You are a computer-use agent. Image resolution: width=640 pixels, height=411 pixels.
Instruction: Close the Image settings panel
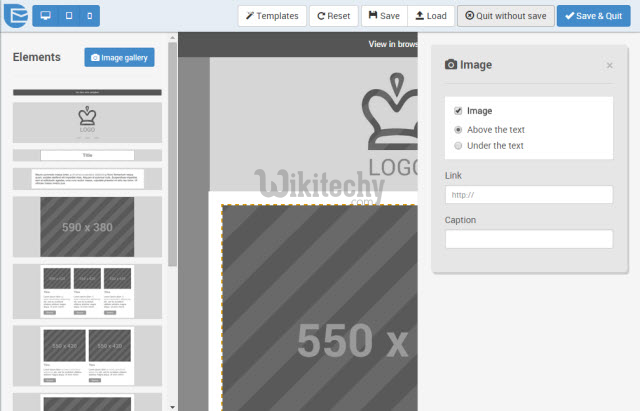[610, 65]
